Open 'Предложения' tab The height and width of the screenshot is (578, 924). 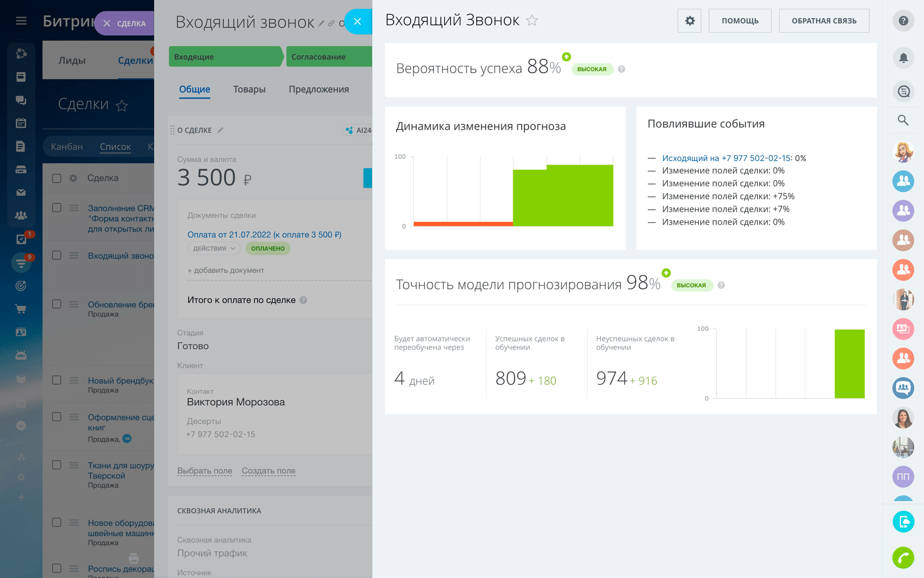coord(319,89)
